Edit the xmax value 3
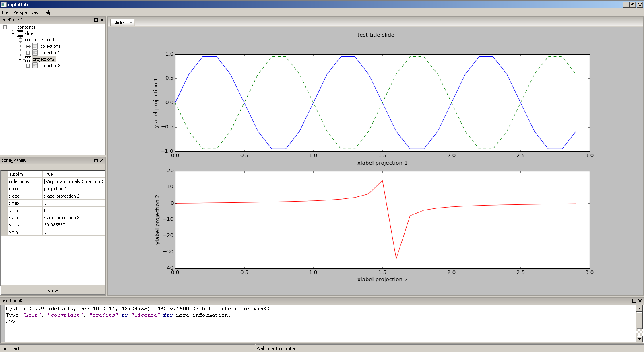 pyautogui.click(x=74, y=203)
